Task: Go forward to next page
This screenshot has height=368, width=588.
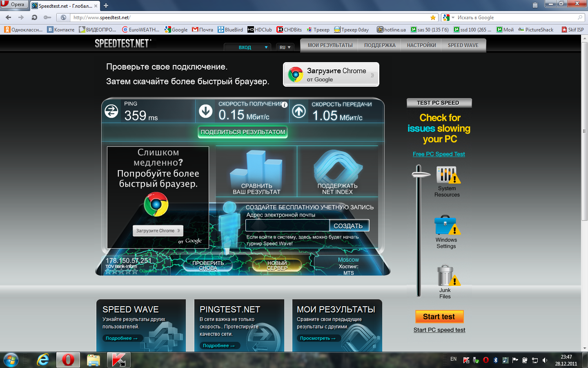Action: point(21,18)
